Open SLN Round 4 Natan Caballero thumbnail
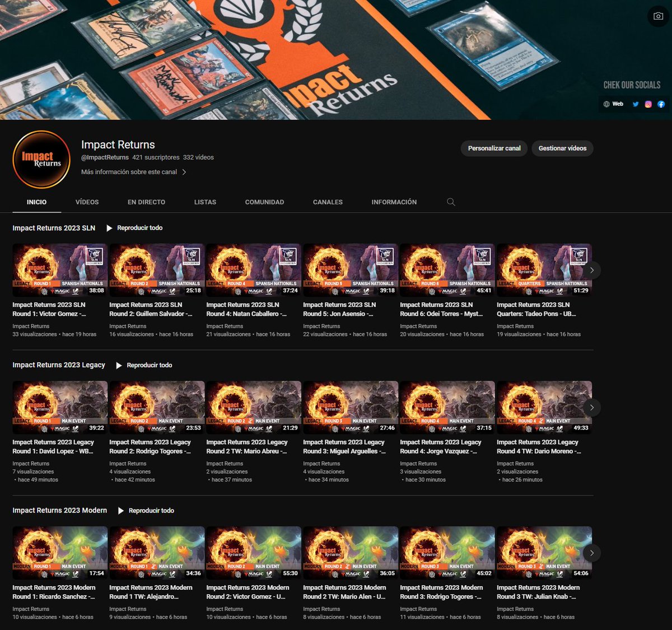 click(x=254, y=270)
